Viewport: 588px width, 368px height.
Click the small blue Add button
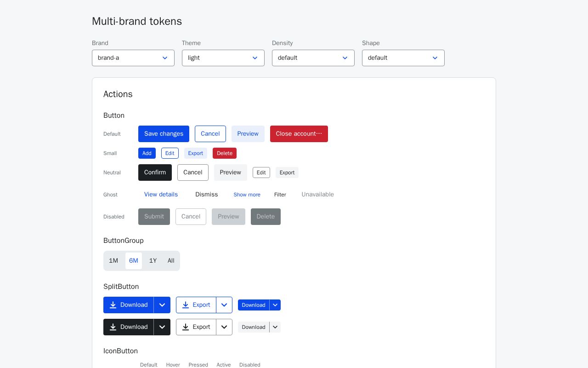point(147,153)
